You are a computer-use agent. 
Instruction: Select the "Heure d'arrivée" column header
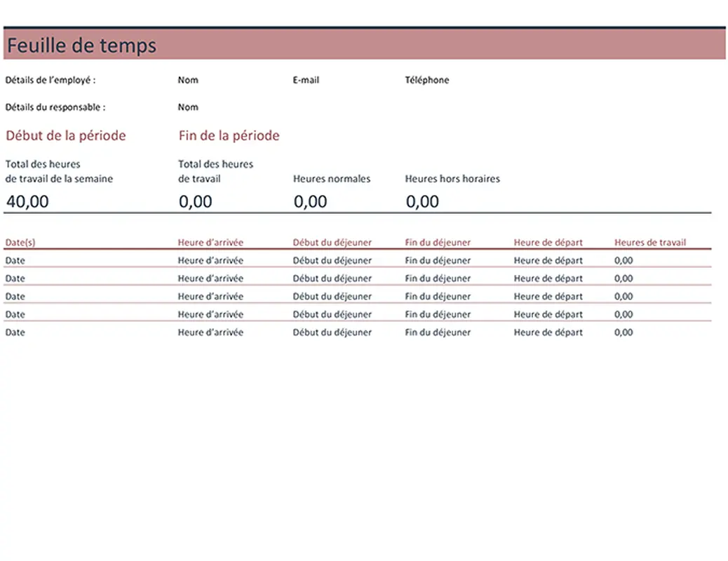pos(210,243)
